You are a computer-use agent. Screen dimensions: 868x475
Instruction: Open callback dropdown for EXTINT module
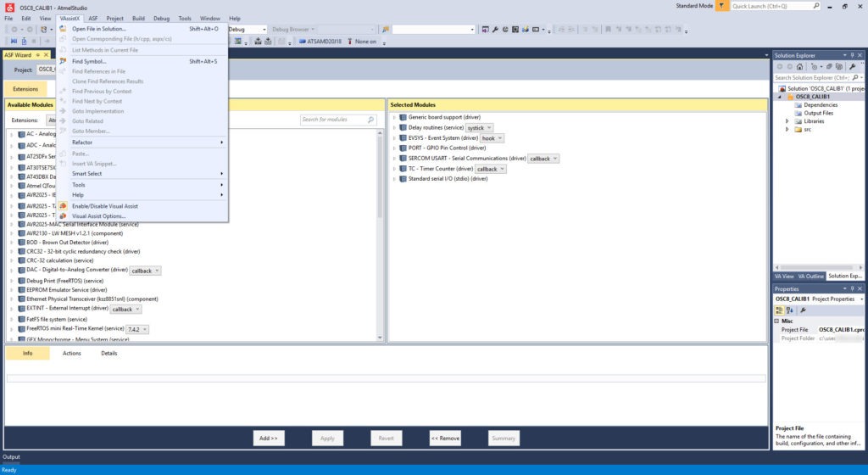click(125, 310)
